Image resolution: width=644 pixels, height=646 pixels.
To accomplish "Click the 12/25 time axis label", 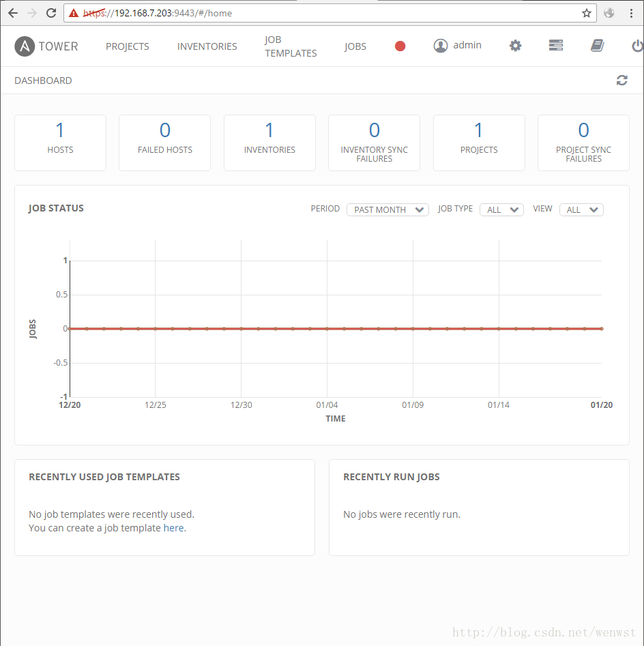I will (x=156, y=405).
